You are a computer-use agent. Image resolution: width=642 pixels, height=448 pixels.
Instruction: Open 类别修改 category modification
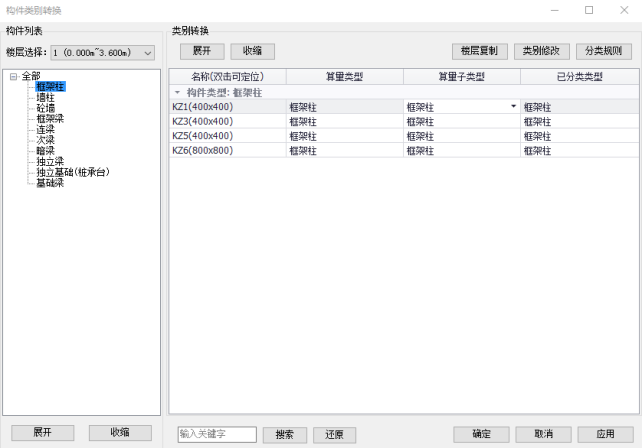(x=541, y=51)
